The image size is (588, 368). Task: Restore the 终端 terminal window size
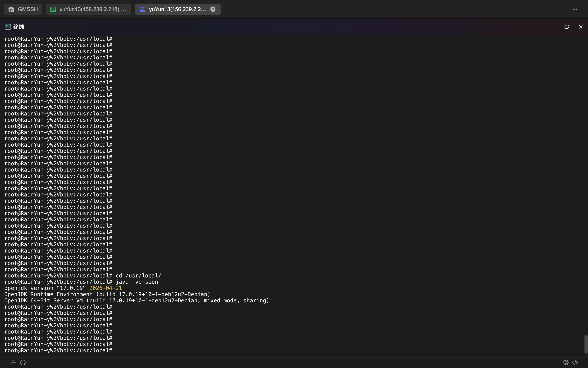coord(567,27)
